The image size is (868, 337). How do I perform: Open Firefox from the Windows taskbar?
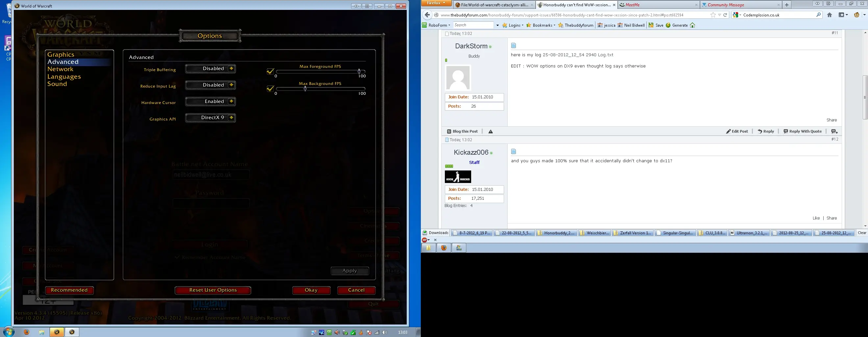click(x=27, y=332)
